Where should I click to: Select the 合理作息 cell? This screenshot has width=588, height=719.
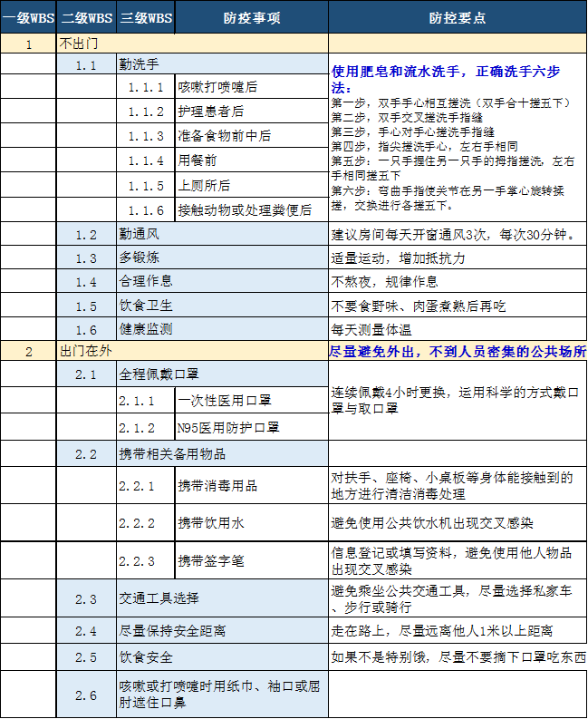pos(223,281)
